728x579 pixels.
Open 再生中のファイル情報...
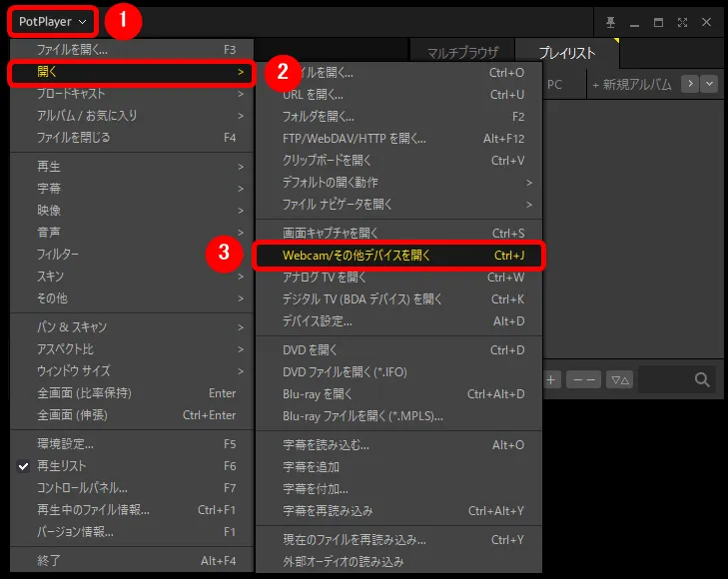click(x=132, y=510)
